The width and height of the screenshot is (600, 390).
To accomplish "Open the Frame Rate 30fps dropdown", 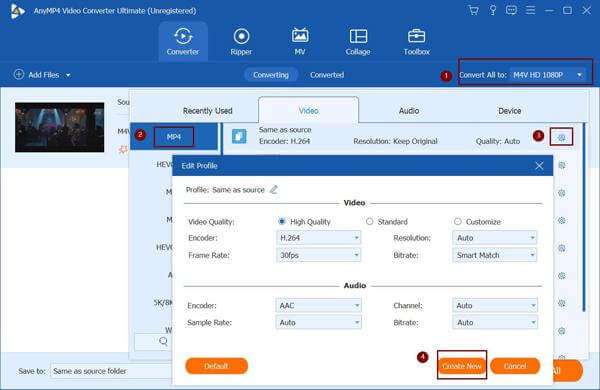I will 318,255.
